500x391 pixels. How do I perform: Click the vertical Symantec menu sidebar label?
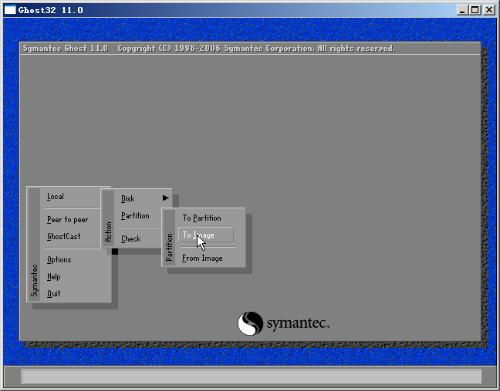coord(34,280)
